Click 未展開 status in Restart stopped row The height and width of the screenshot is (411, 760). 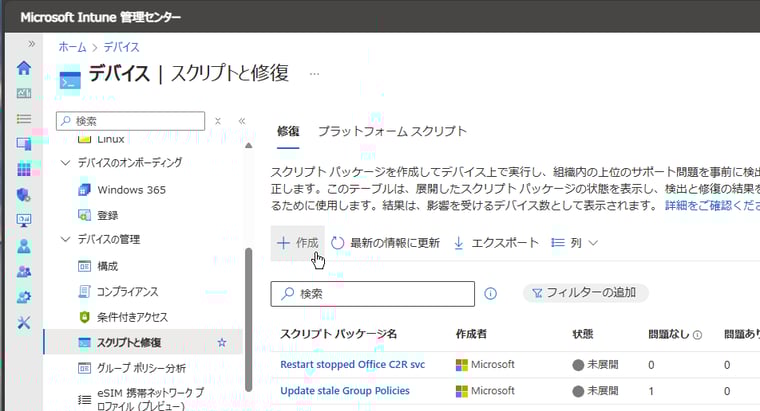click(596, 364)
